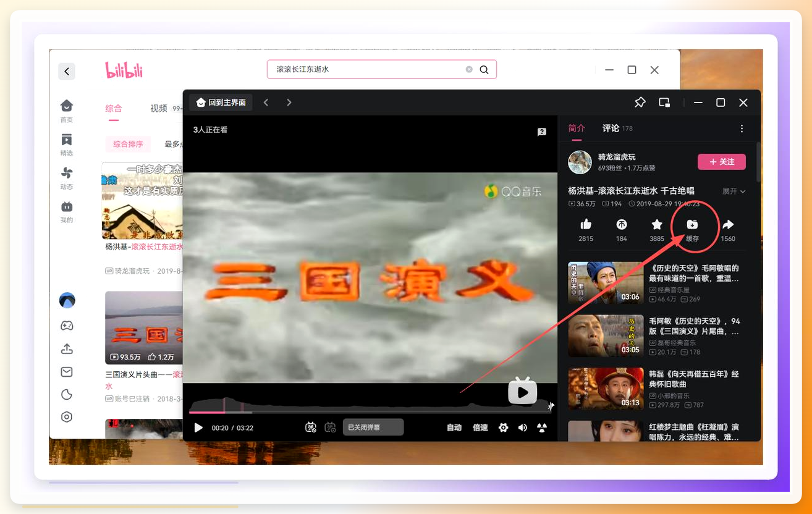Click the bilibili logo

(124, 70)
